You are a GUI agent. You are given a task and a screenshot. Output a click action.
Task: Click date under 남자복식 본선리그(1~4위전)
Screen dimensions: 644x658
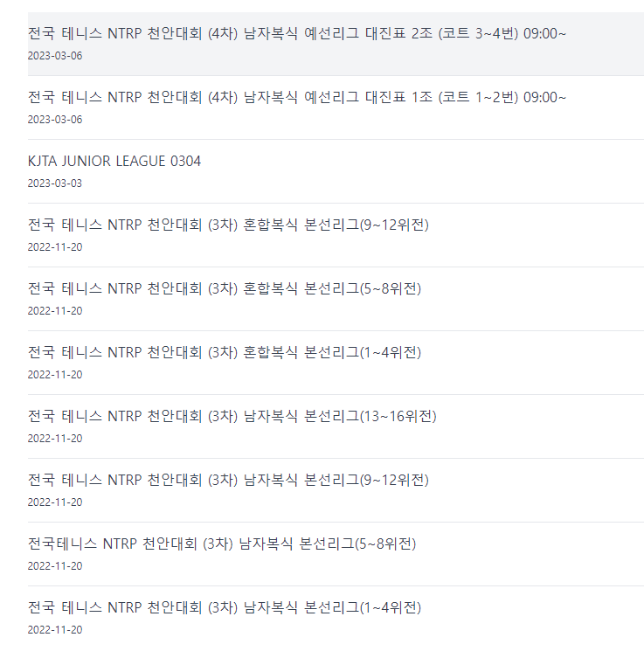click(x=55, y=630)
